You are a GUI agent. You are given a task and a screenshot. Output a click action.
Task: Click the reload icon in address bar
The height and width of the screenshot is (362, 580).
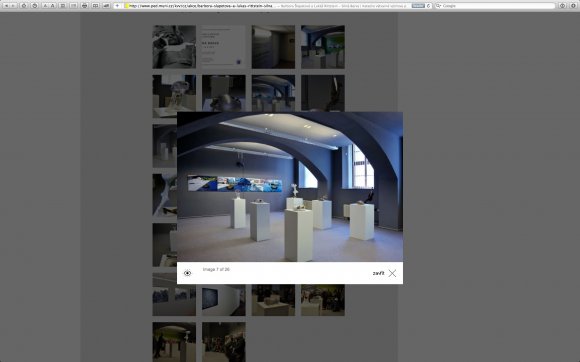(428, 6)
